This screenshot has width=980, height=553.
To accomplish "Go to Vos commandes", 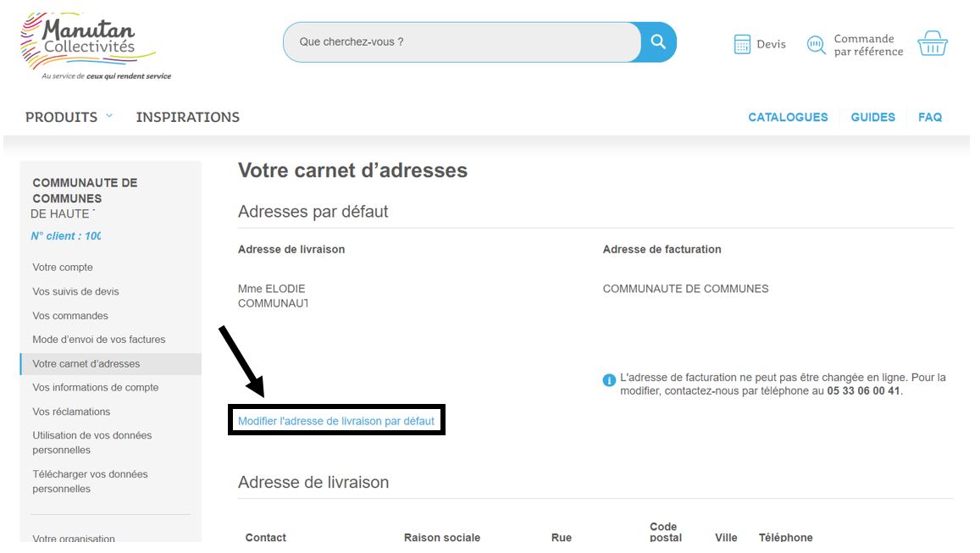I will pyautogui.click(x=70, y=316).
